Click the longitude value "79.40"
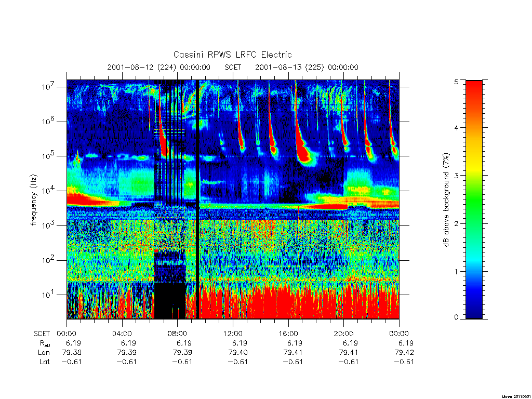Viewport: 532px width, 399px height. pyautogui.click(x=237, y=353)
